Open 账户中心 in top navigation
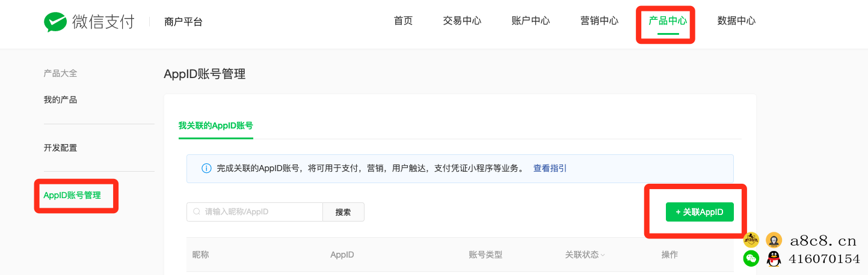This screenshot has width=868, height=275. click(x=531, y=21)
